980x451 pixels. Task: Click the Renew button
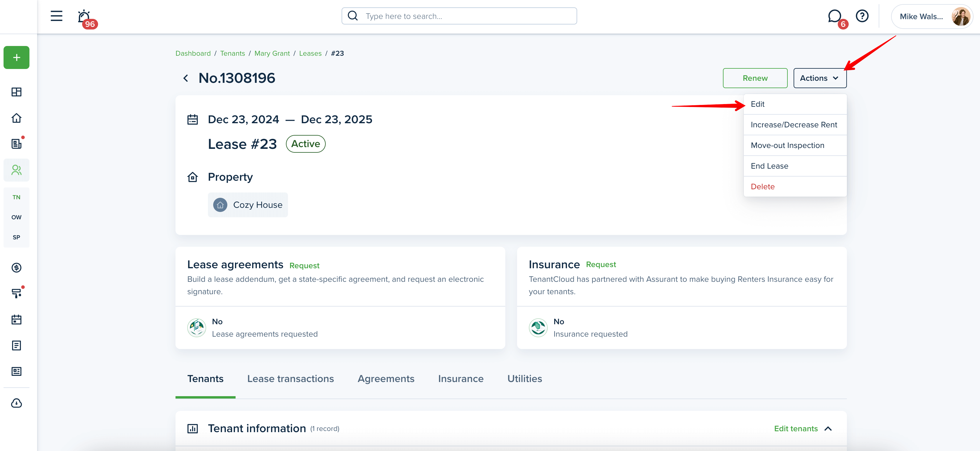click(755, 78)
